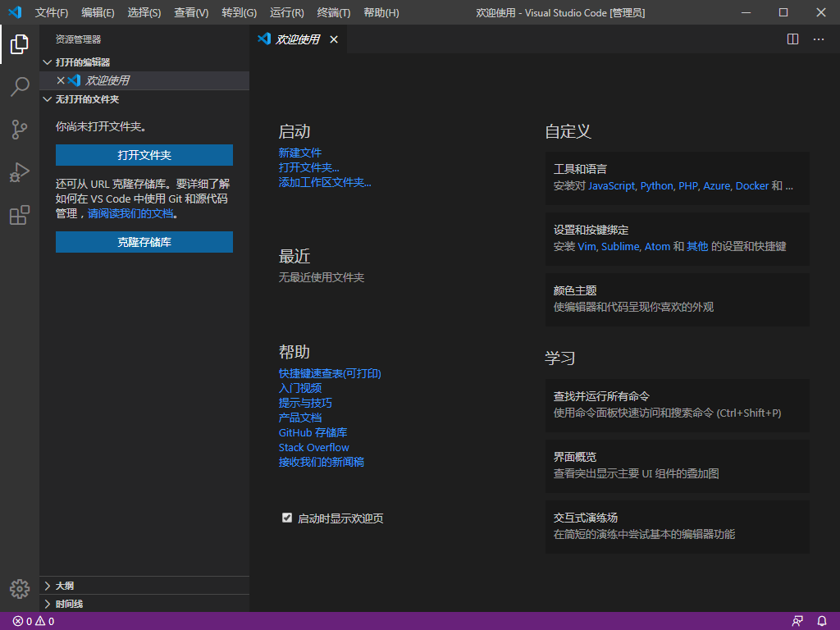Viewport: 840px width, 630px height.
Task: Open the Search view
Action: click(19, 87)
